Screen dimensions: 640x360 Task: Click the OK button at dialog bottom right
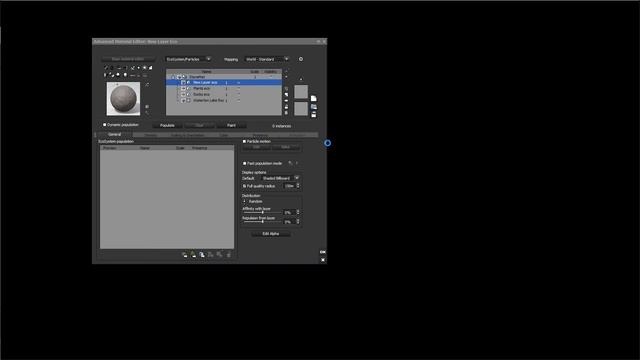coord(323,252)
